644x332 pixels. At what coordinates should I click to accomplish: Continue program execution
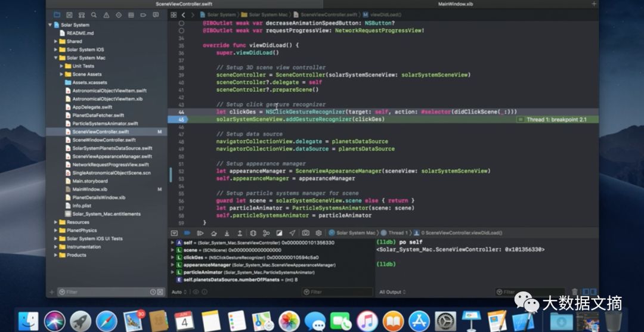[x=200, y=232]
